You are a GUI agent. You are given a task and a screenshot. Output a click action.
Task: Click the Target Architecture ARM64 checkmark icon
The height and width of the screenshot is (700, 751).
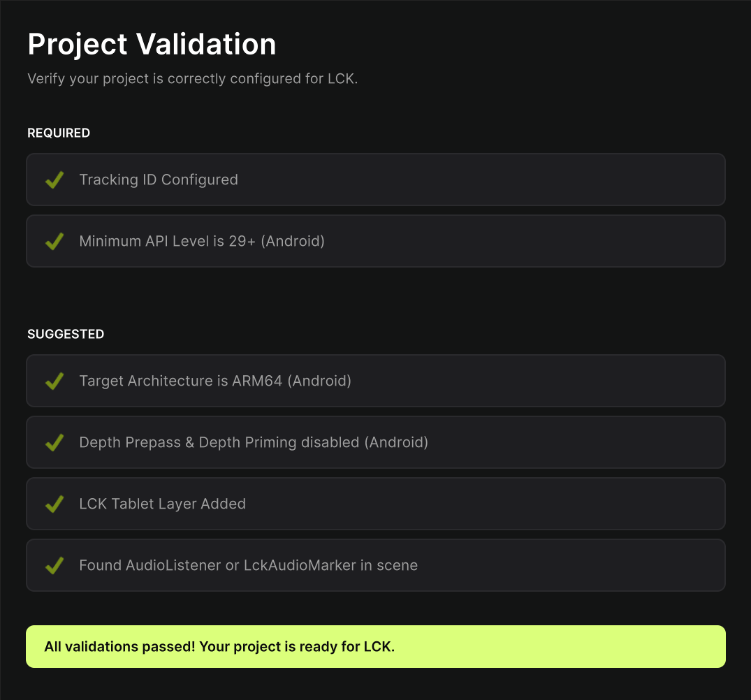coord(54,381)
